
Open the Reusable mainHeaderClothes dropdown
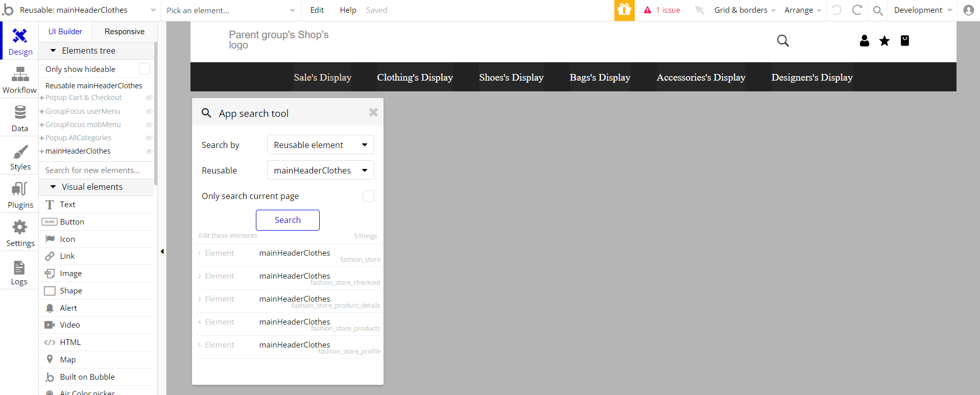pos(321,170)
